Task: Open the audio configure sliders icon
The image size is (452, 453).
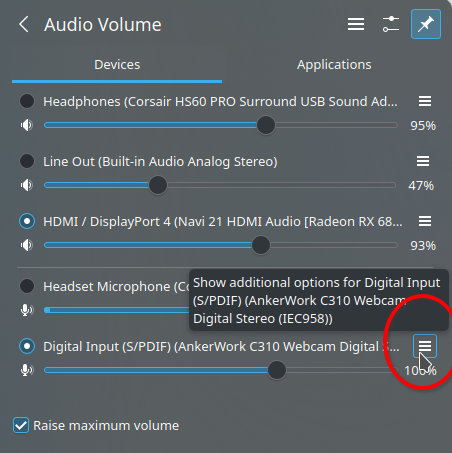Action: point(391,24)
